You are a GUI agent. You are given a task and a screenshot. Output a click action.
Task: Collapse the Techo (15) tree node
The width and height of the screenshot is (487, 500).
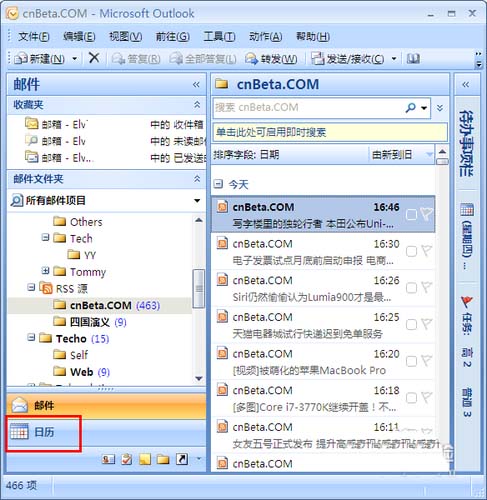pos(31,337)
